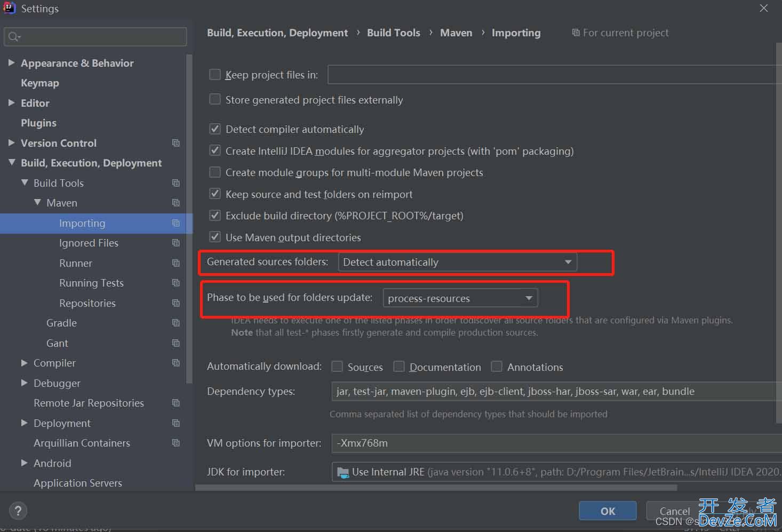Toggle Create IntelliJ IDEA modules for aggregator projects
Screen dimensions: 782x532
(x=215, y=150)
